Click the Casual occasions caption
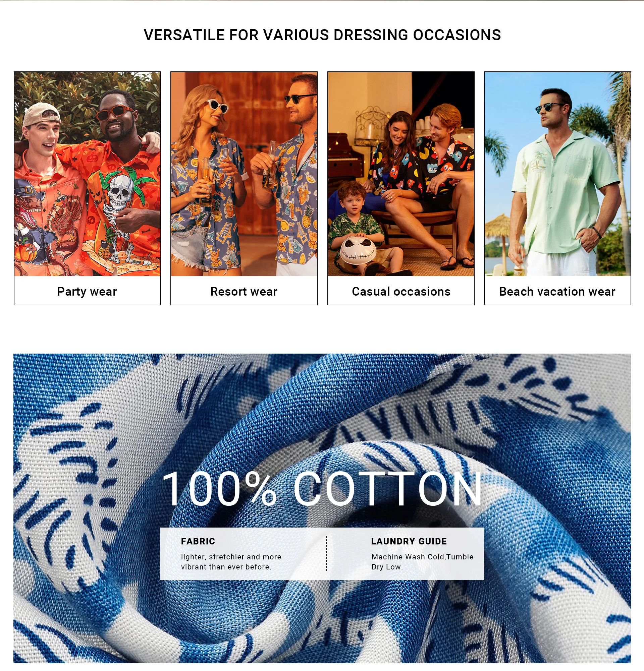644x671 pixels. (401, 291)
